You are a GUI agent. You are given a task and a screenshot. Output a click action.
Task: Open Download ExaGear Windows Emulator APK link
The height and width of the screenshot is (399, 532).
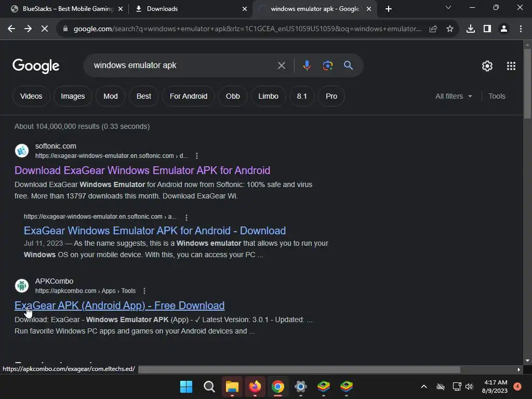tap(142, 170)
